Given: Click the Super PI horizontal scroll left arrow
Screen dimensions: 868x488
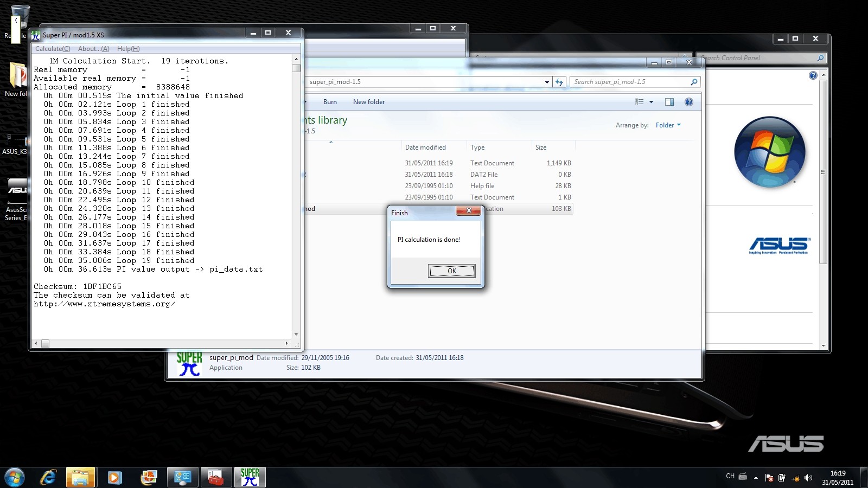Looking at the screenshot, I should pyautogui.click(x=36, y=343).
